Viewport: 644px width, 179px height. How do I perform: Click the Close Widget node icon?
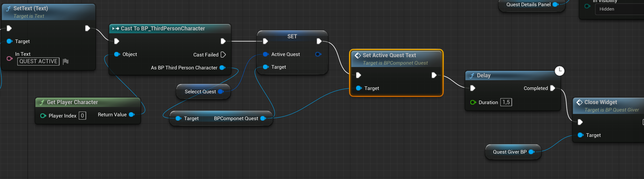[x=579, y=102]
